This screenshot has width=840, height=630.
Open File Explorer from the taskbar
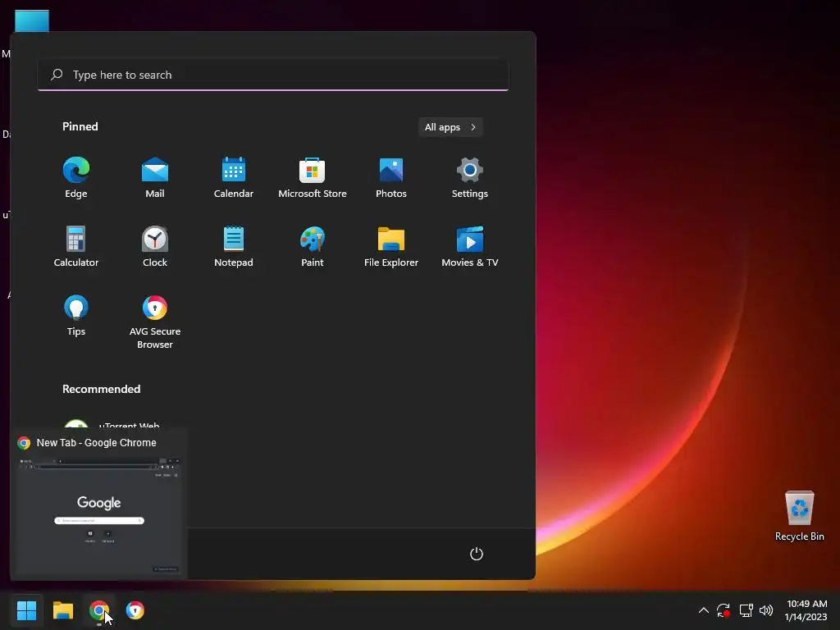(x=62, y=610)
